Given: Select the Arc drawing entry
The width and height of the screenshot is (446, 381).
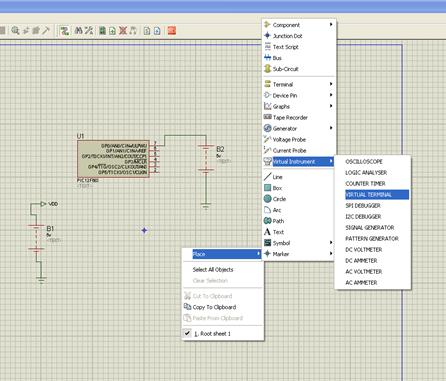Looking at the screenshot, I should pyautogui.click(x=298, y=210).
